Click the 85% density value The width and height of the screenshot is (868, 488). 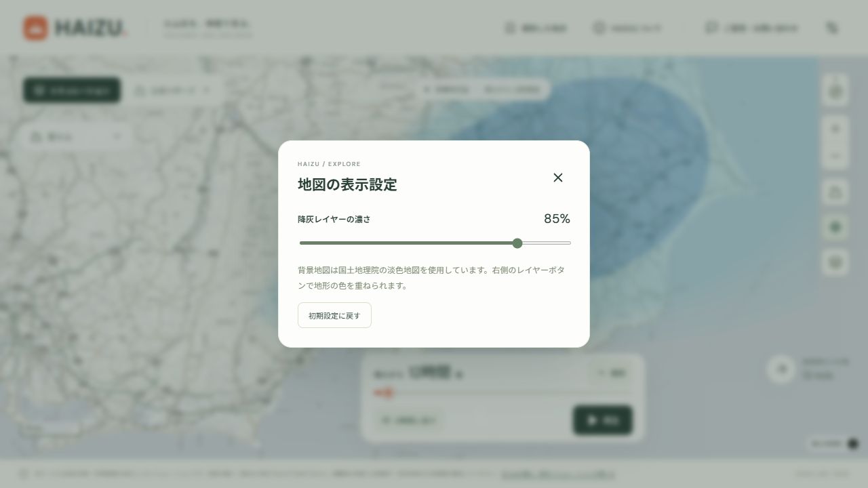point(557,219)
